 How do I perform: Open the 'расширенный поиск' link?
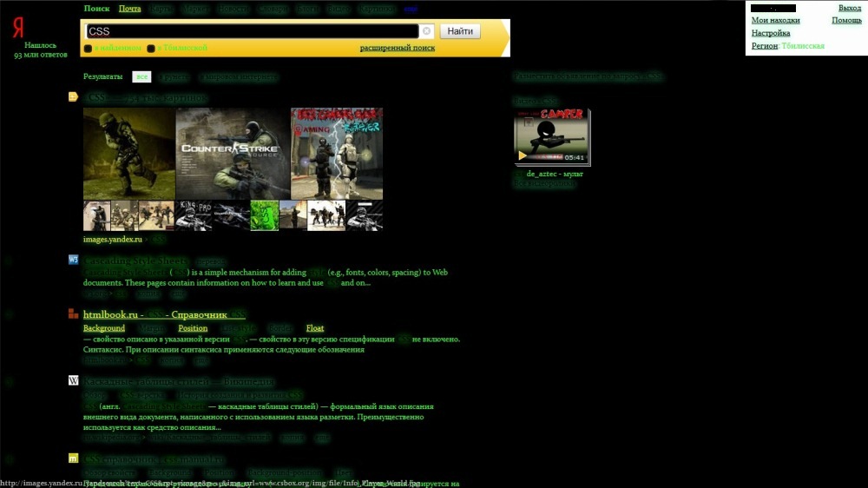398,48
